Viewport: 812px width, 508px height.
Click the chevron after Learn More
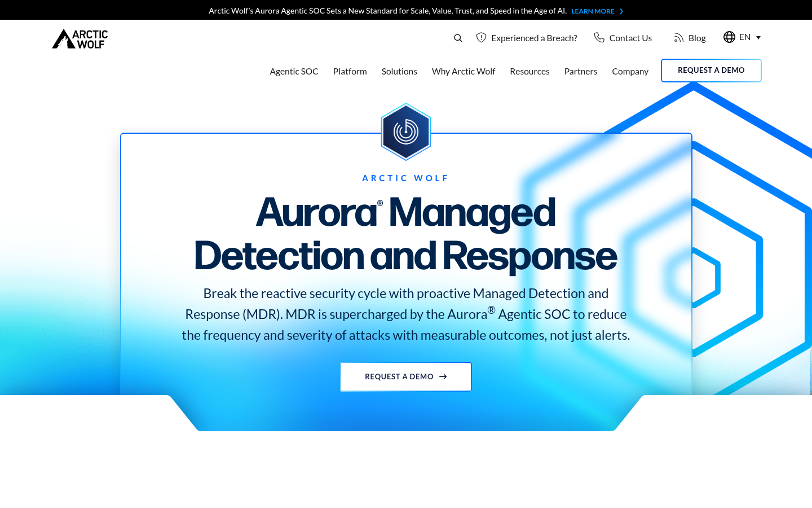point(621,11)
